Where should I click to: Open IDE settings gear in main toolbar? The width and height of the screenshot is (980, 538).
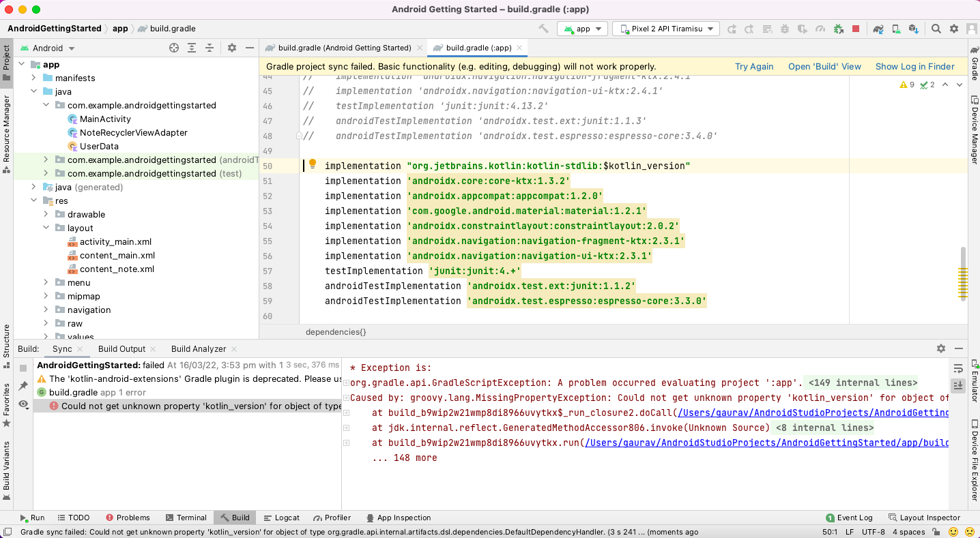(954, 29)
